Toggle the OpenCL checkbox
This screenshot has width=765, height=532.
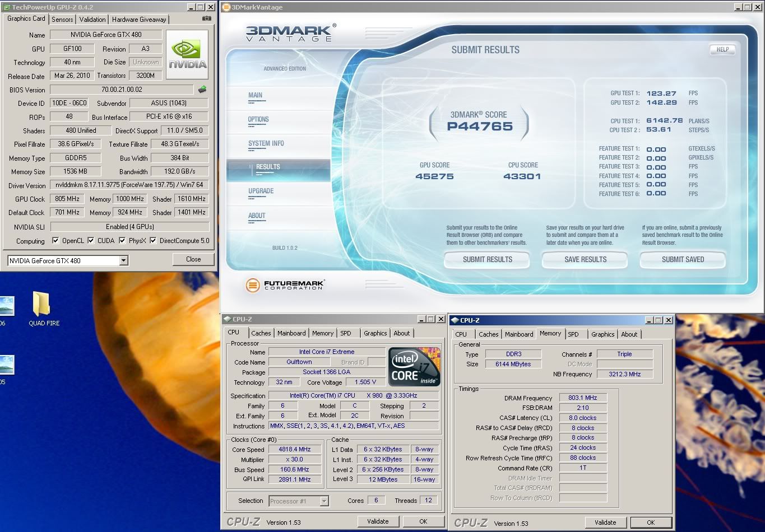point(55,241)
